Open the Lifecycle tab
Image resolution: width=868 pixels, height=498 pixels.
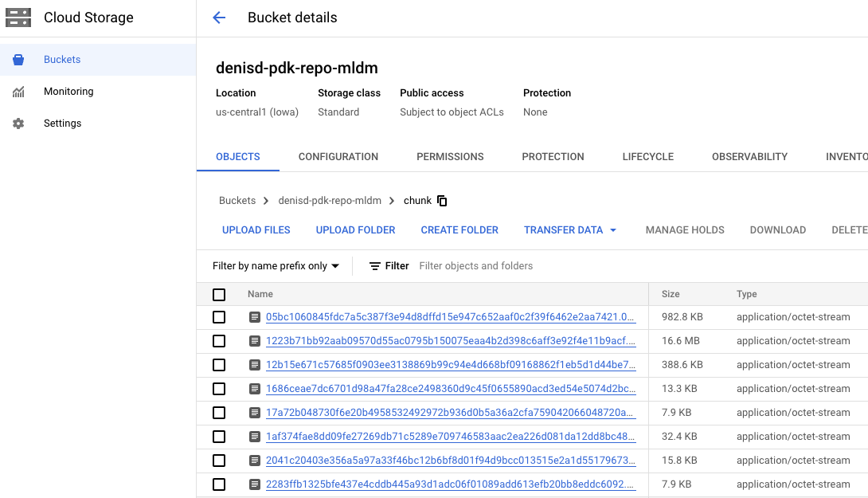647,157
